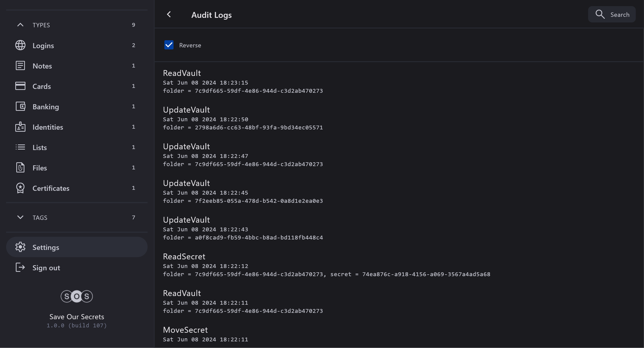
Task: Click the Banking wallet icon
Action: pyautogui.click(x=20, y=106)
